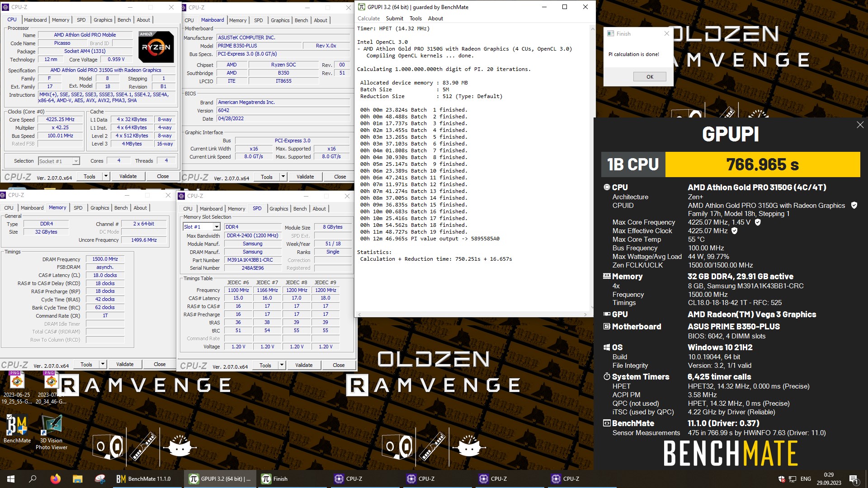Open Tools dropdown arrow in SPD window

pyautogui.click(x=282, y=365)
